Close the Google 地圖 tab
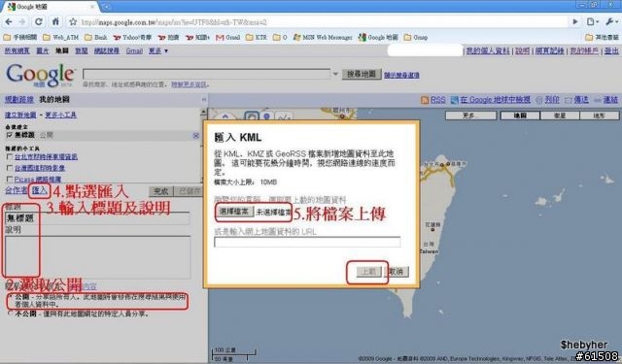Viewport: 622px width, 364px height. 92,7
